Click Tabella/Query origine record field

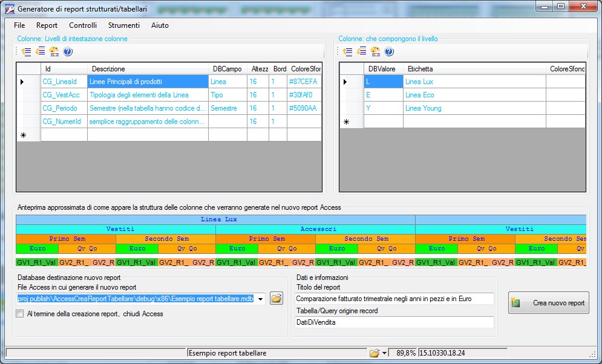point(394,322)
